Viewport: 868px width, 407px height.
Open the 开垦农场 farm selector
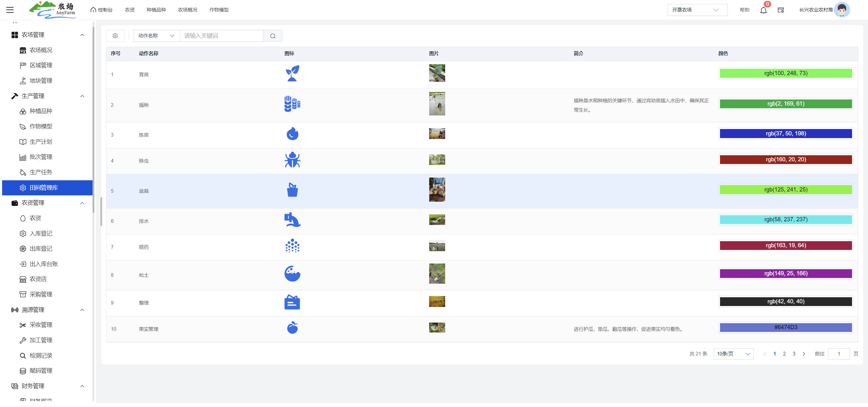point(697,10)
